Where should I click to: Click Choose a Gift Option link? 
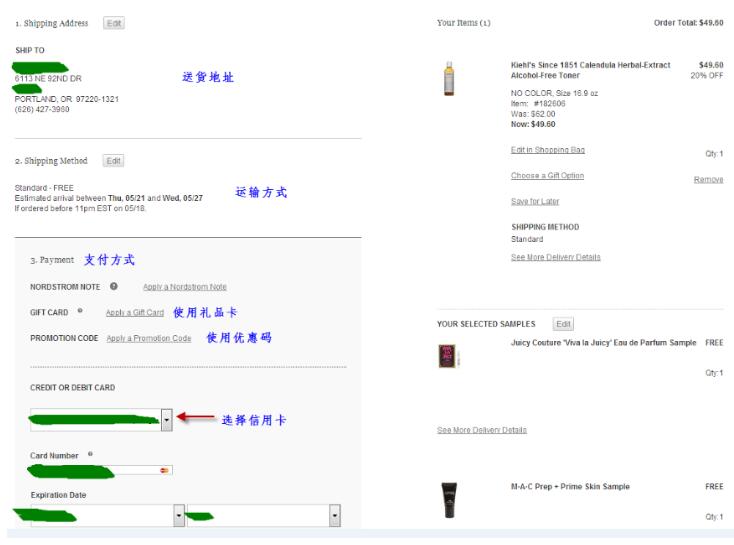(x=547, y=176)
